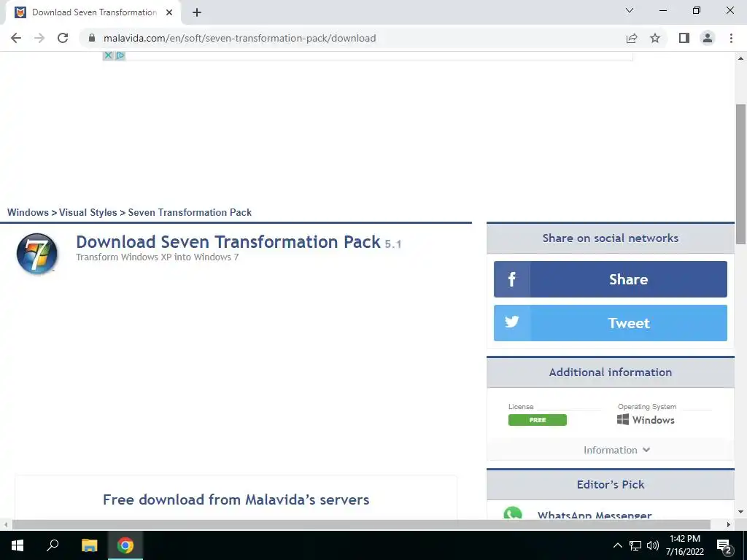This screenshot has height=560, width=747.
Task: Open Chrome profile avatar menu
Action: click(x=708, y=38)
